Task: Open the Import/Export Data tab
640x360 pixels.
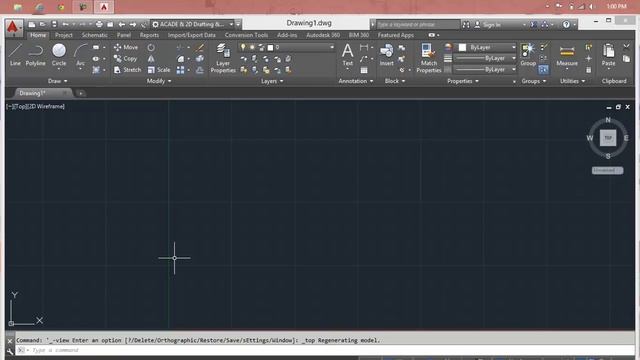Action: coord(191,35)
